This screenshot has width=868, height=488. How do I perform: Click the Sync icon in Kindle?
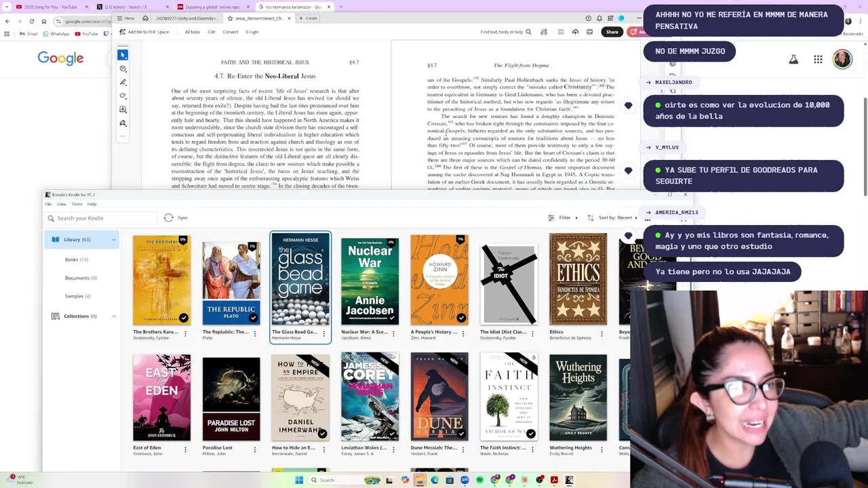(169, 218)
